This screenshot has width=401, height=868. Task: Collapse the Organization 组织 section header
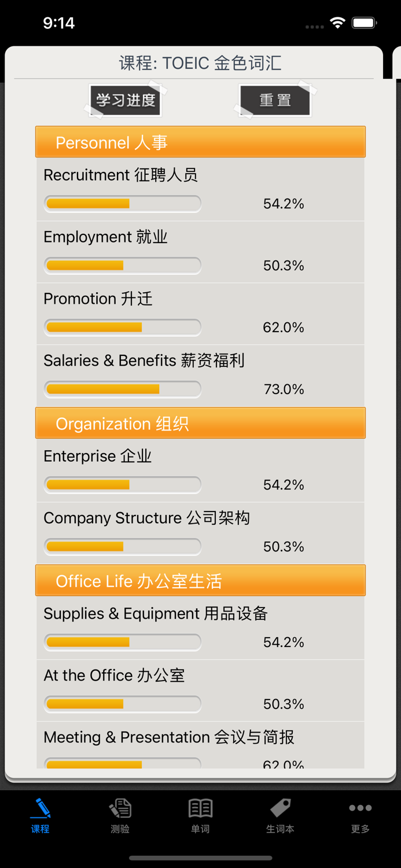pyautogui.click(x=200, y=423)
